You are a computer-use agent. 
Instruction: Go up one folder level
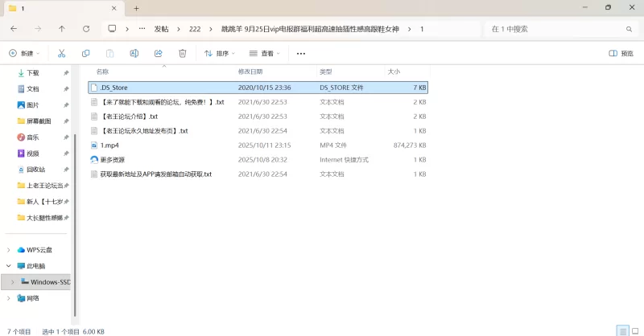[x=62, y=28]
